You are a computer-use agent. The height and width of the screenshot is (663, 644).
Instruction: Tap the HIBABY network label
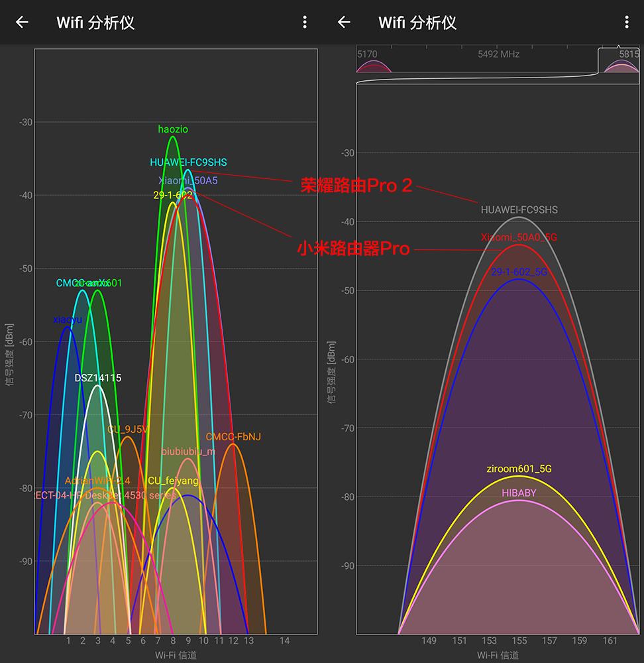pos(520,493)
